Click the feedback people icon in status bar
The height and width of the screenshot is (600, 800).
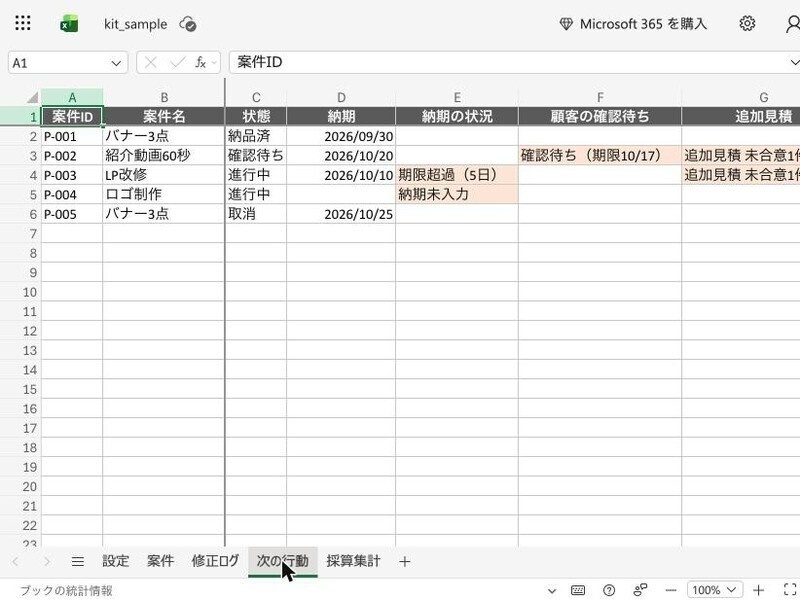[x=640, y=590]
